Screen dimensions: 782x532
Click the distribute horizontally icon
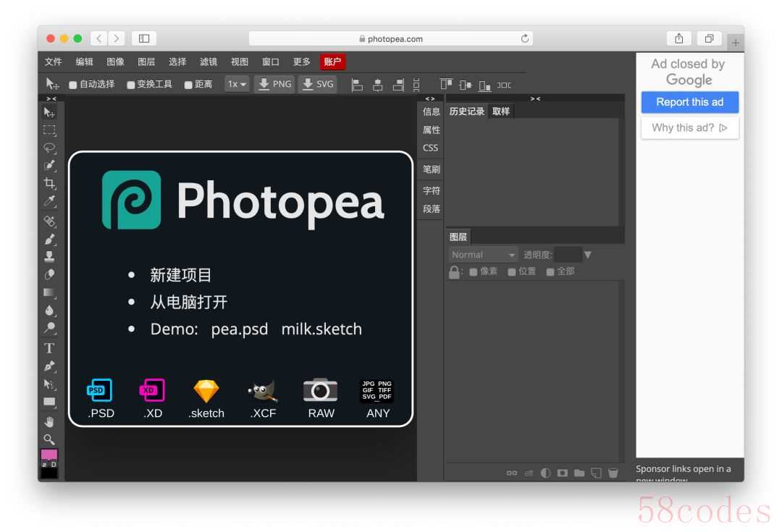click(x=504, y=85)
